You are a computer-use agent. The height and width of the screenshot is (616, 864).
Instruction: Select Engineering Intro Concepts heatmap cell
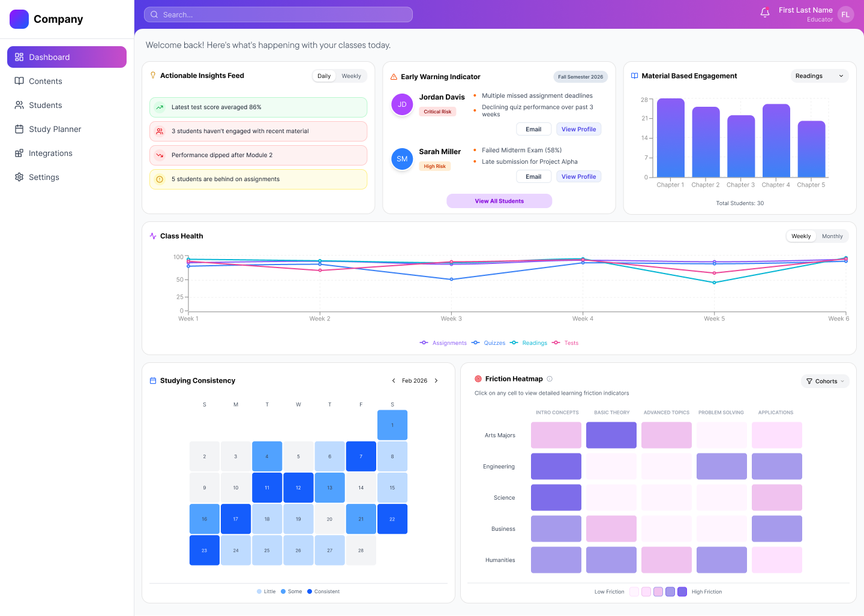pos(556,467)
